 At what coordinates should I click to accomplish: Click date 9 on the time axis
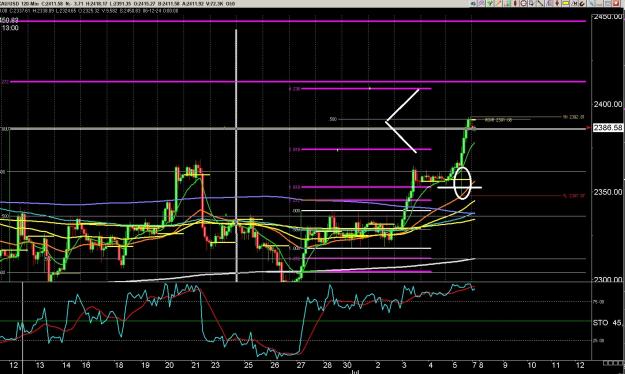(x=505, y=365)
